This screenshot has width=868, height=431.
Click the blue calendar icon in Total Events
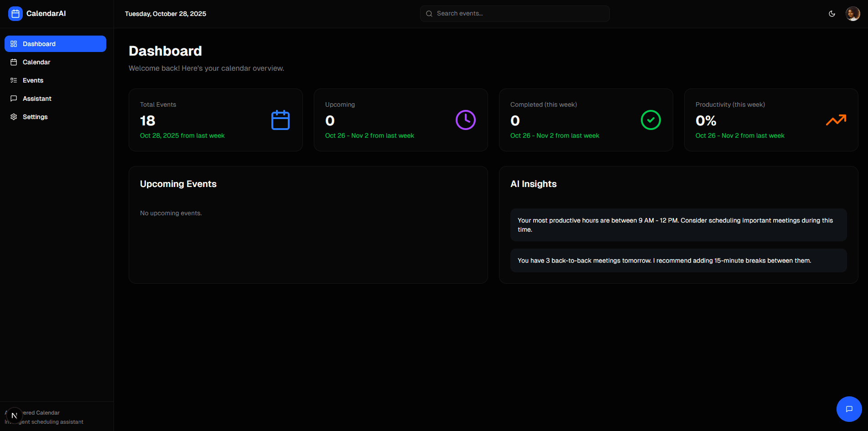pyautogui.click(x=281, y=120)
